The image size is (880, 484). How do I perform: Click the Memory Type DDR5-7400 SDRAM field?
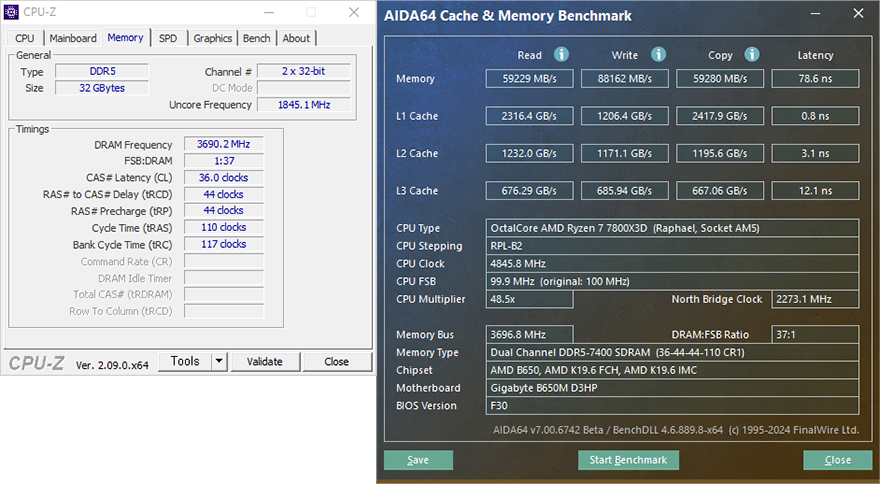click(x=672, y=353)
